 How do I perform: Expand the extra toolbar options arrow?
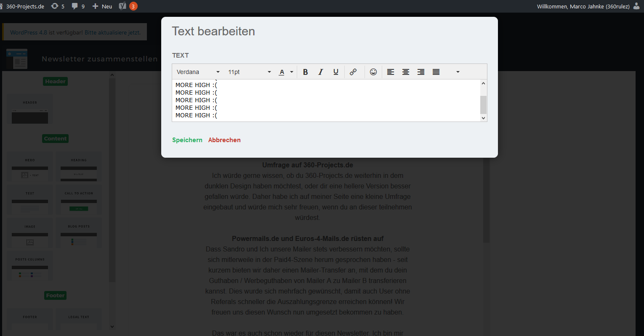pyautogui.click(x=458, y=72)
